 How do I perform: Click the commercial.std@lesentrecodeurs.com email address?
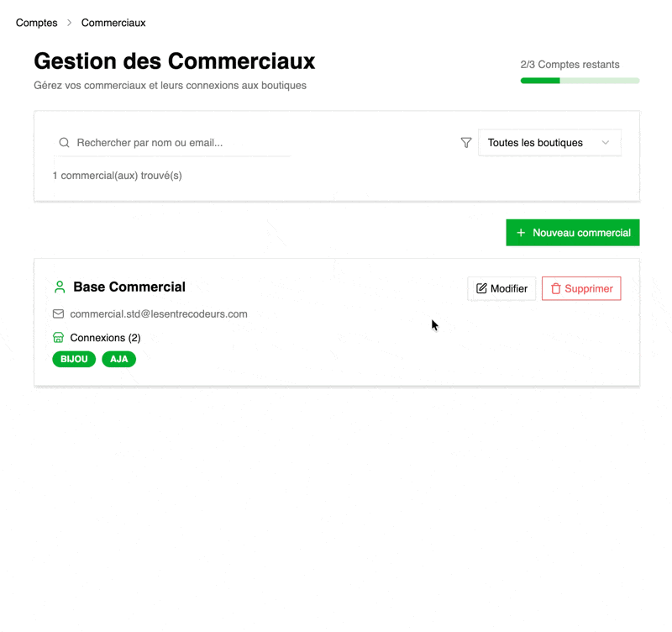tap(159, 314)
